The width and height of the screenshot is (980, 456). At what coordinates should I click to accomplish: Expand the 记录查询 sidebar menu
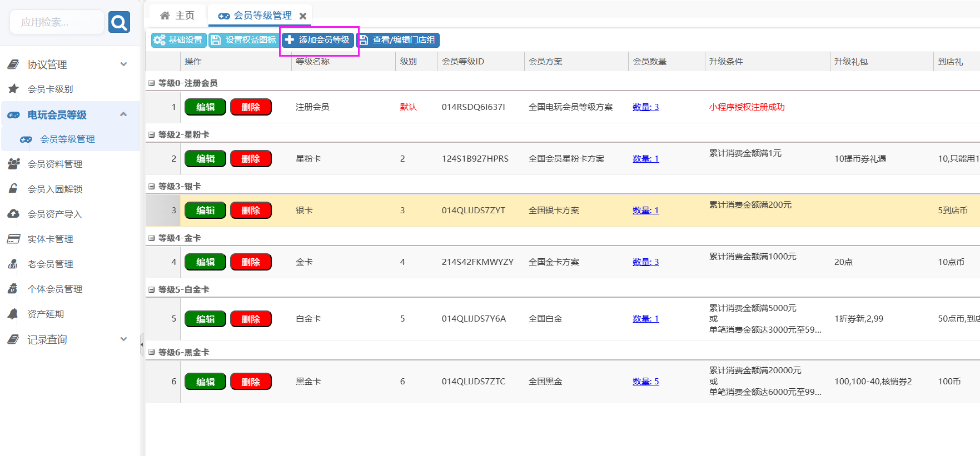tap(123, 339)
